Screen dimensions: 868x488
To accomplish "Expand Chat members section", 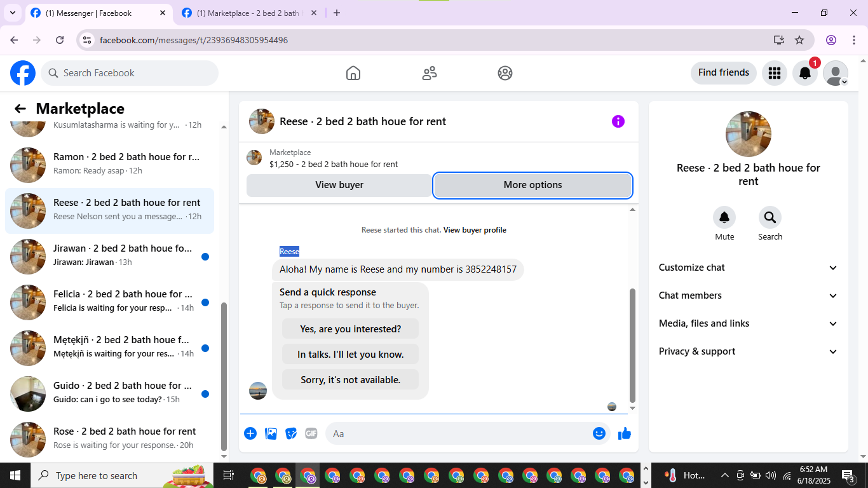I will (749, 295).
